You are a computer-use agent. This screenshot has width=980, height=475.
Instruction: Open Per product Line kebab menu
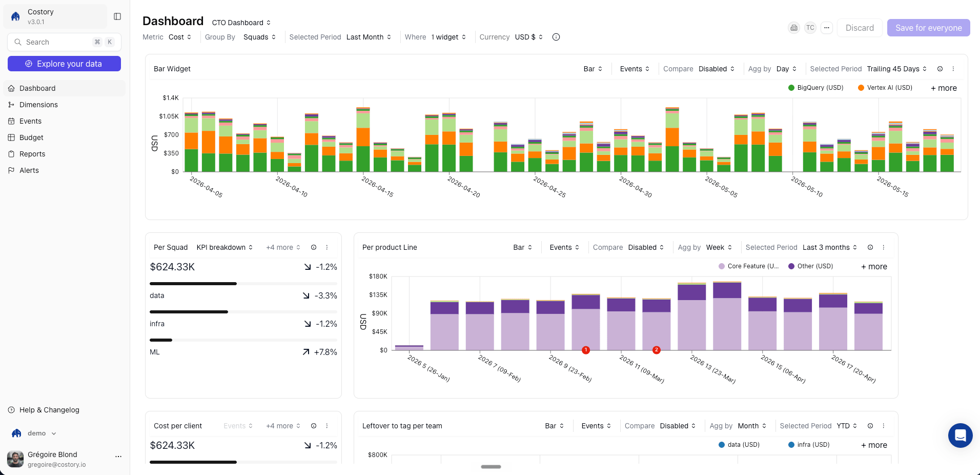pos(884,247)
